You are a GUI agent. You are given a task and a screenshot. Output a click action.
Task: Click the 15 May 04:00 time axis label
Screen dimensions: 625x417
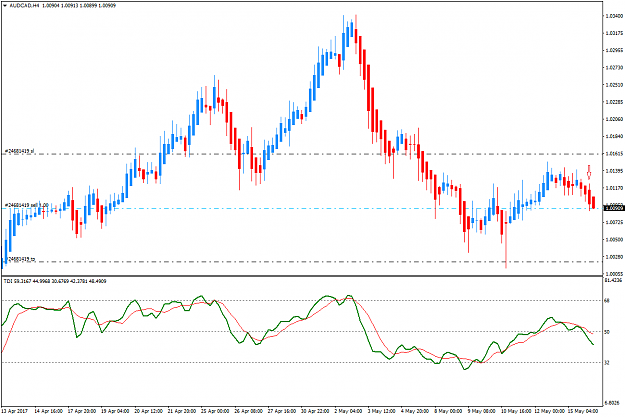[582, 411]
